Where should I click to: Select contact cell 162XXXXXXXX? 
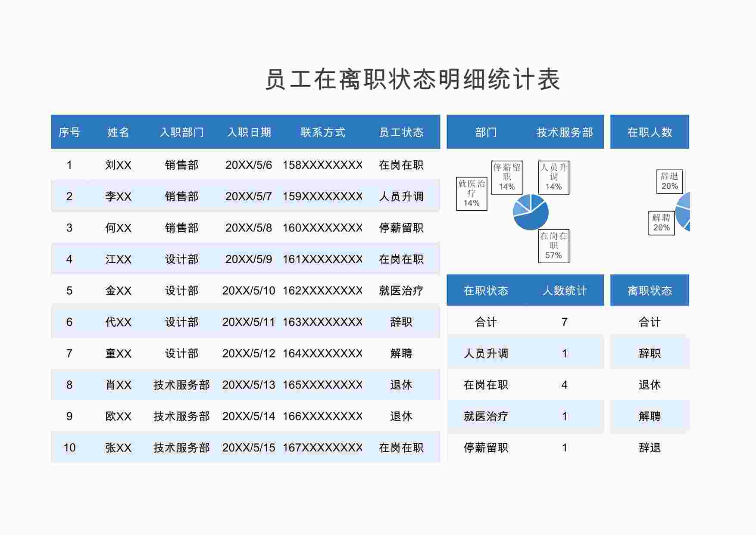(323, 291)
